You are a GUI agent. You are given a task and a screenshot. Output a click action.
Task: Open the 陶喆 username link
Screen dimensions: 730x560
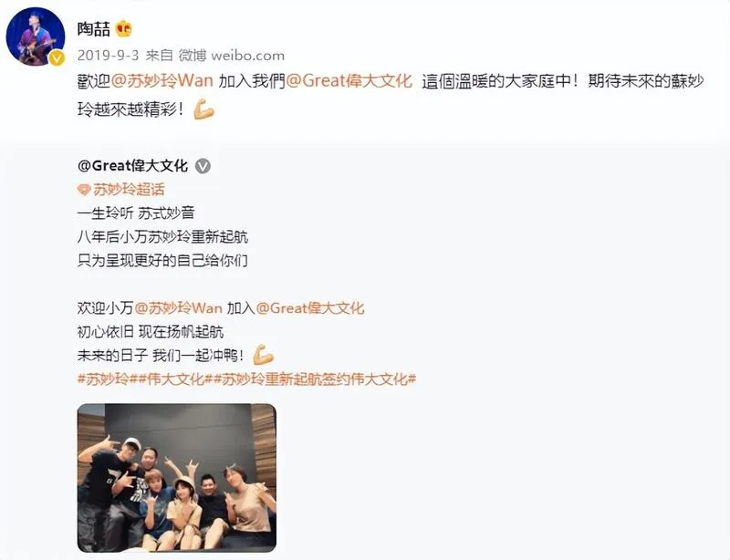tap(94, 29)
